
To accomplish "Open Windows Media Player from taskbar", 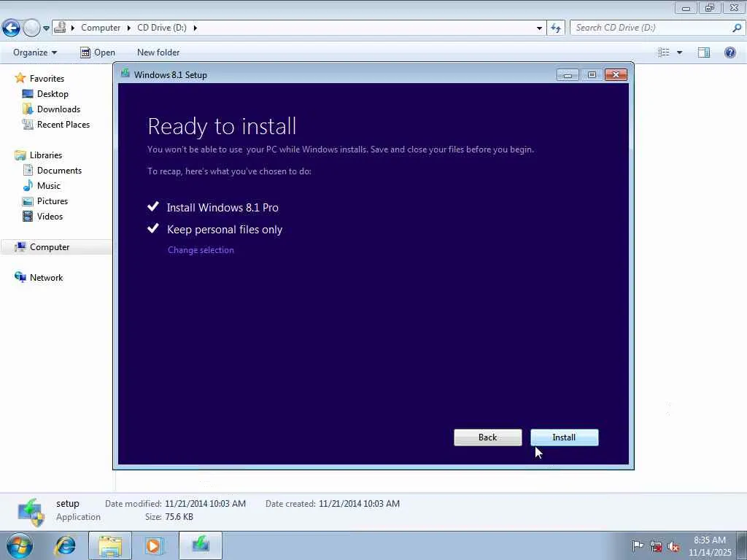I will 155,545.
